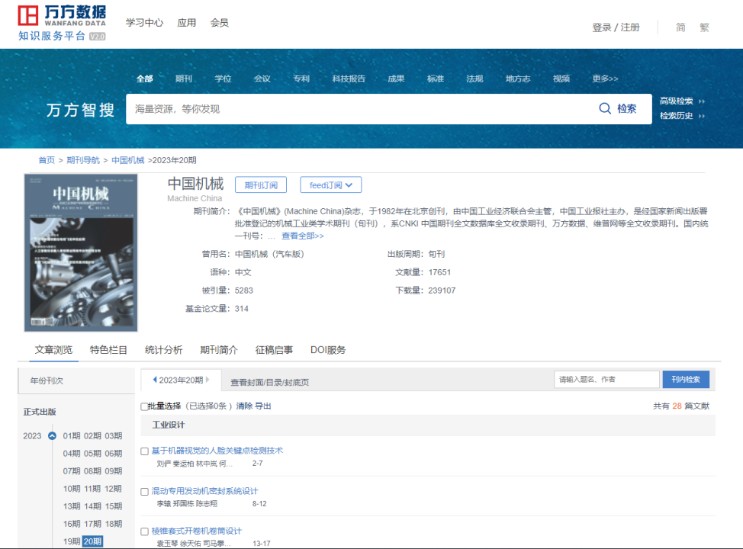743x549 pixels.
Task: Select issue 05期 of 2023
Action: click(x=92, y=453)
